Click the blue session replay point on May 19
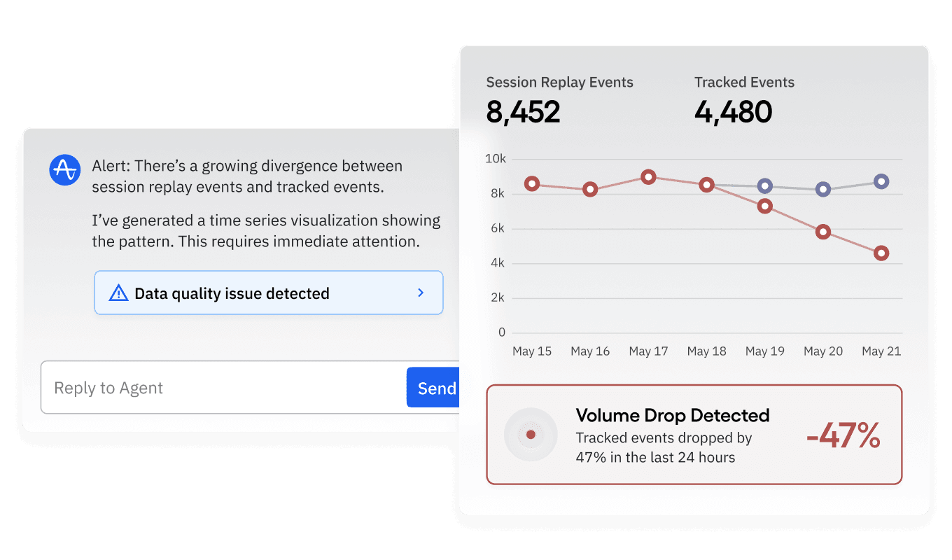952x560 pixels. pos(765,186)
